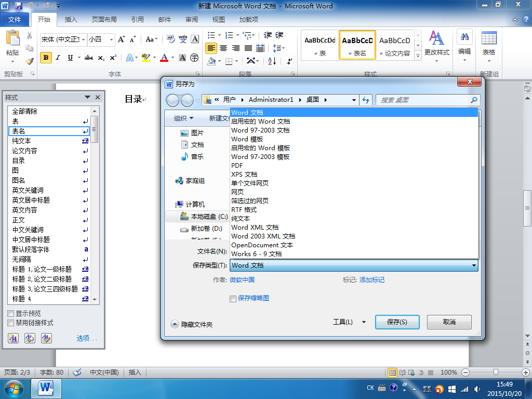Click the author link 微软中国
Screen dimensions: 532x399
coord(242,280)
